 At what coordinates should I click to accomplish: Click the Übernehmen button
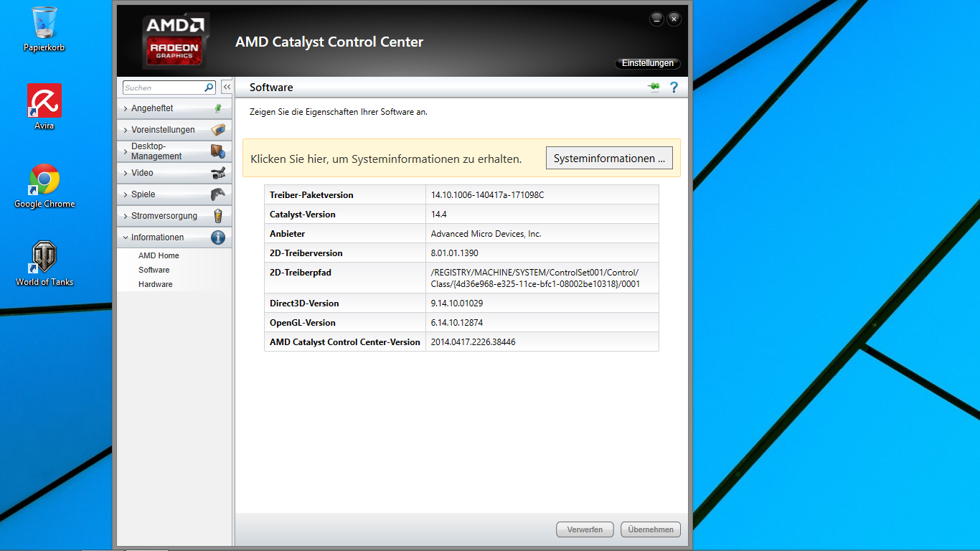tap(651, 529)
